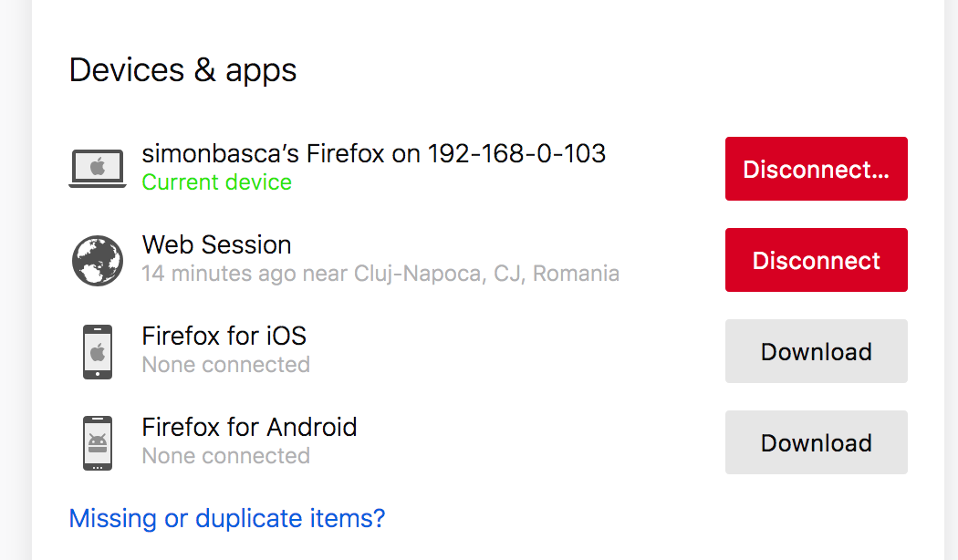This screenshot has height=560, width=958.
Task: Download Firefox for iOS
Action: (817, 351)
